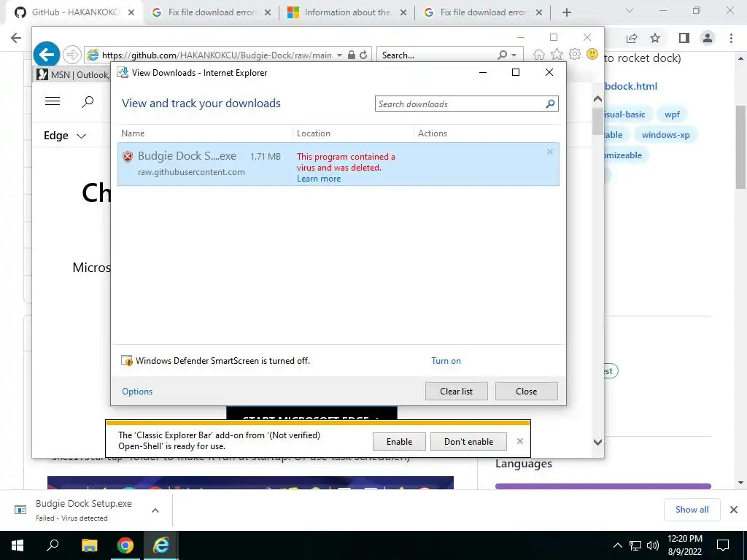Dismiss the add-on notification bar with X

519,441
